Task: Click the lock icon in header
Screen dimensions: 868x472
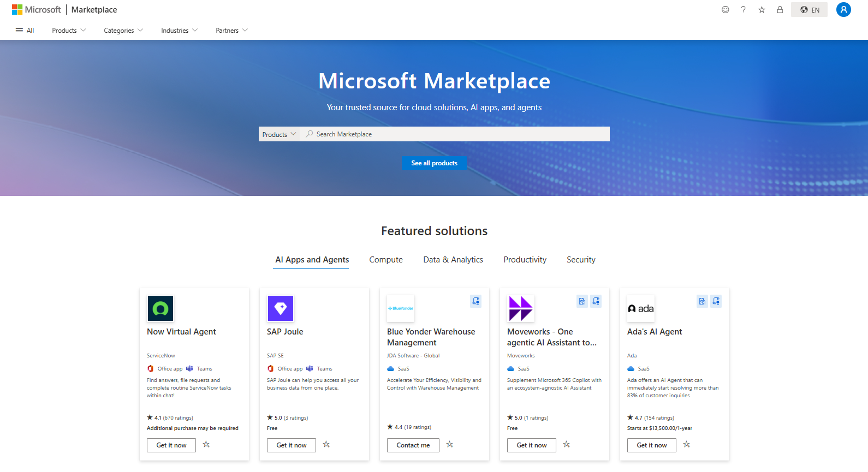Action: pos(780,10)
